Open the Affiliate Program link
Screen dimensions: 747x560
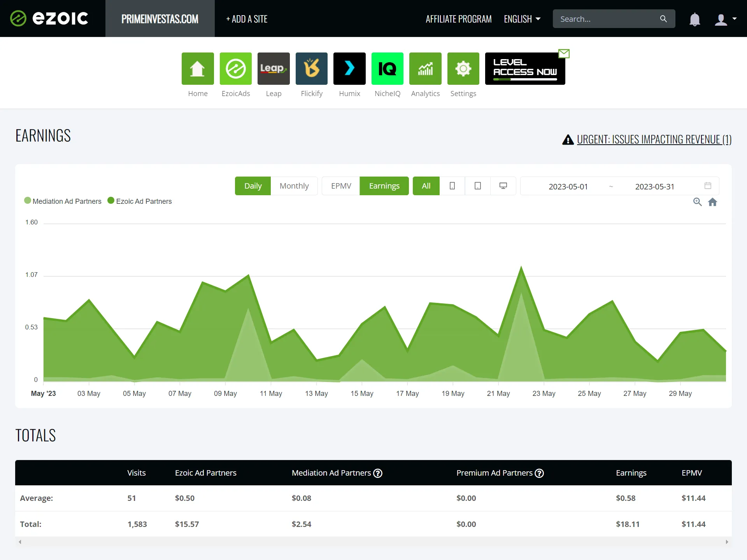459,19
